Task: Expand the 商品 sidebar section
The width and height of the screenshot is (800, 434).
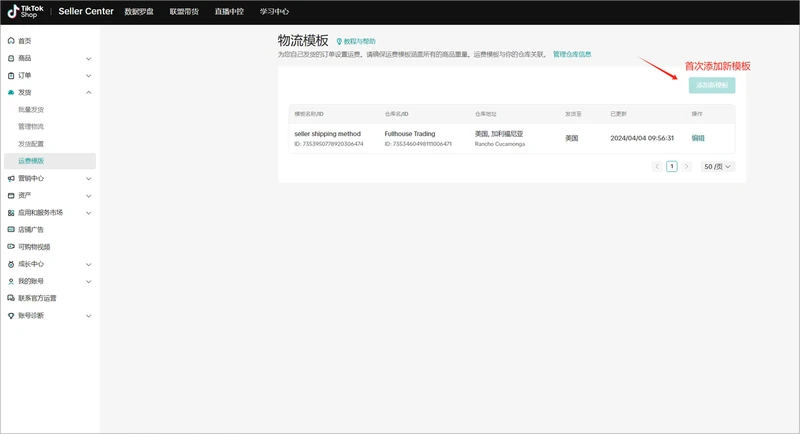Action: tap(88, 58)
